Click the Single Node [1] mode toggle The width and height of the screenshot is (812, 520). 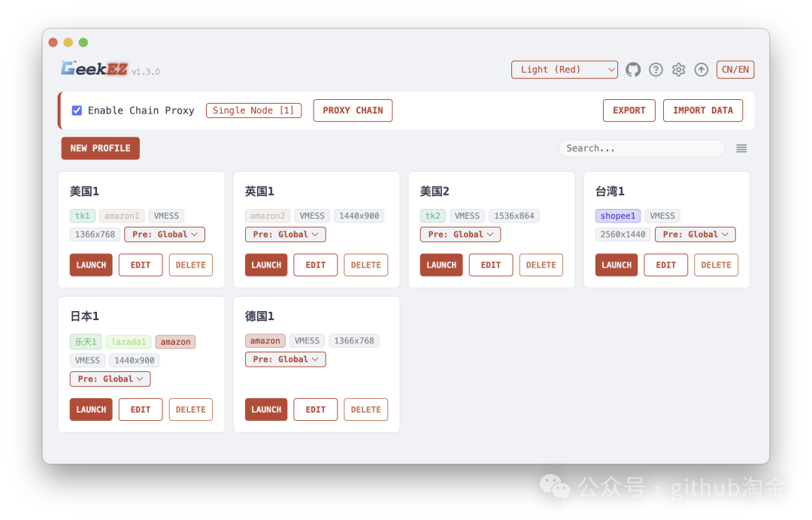click(253, 110)
